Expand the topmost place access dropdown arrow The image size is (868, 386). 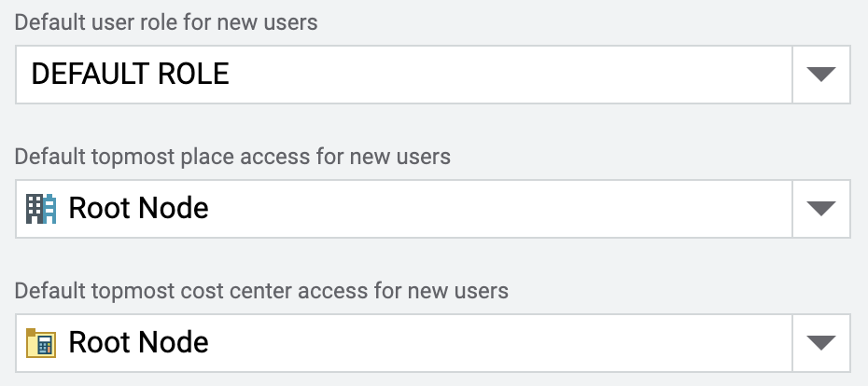pos(820,208)
